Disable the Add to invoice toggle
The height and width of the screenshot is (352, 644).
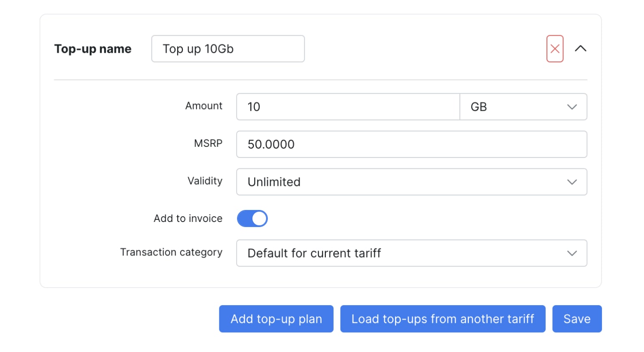[x=252, y=218]
